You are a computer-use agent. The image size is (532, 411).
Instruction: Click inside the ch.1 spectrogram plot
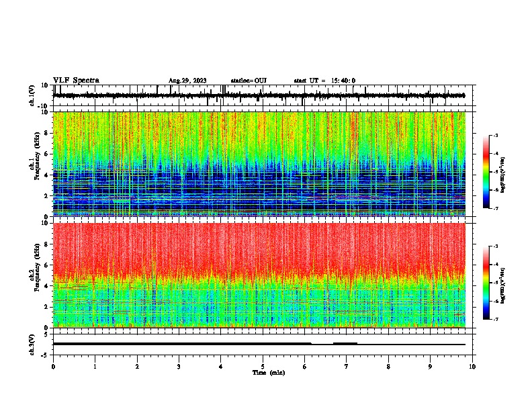(x=259, y=164)
